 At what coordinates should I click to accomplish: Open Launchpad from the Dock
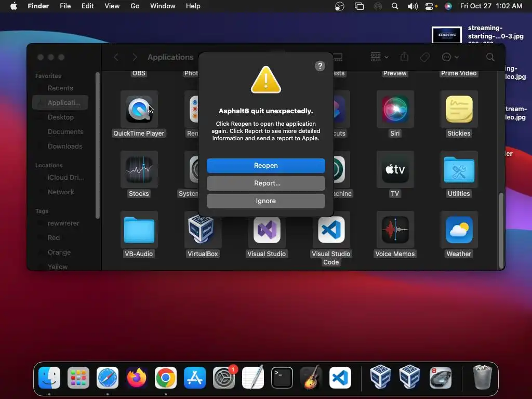pos(78,377)
